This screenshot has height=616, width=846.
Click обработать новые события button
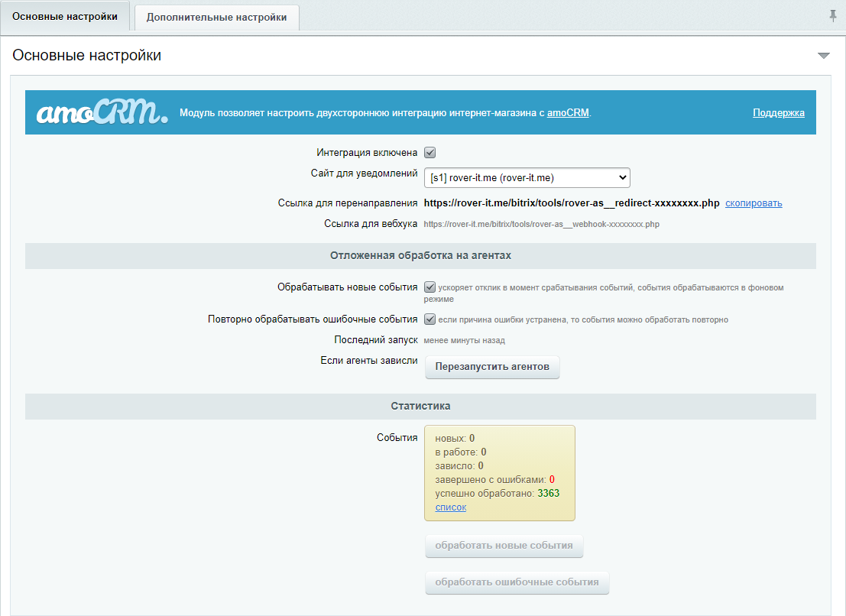coord(504,546)
